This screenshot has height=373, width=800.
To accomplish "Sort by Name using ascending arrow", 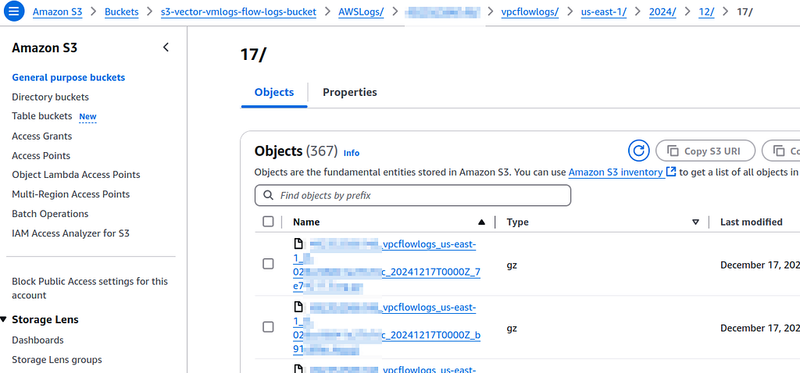I will [x=481, y=222].
